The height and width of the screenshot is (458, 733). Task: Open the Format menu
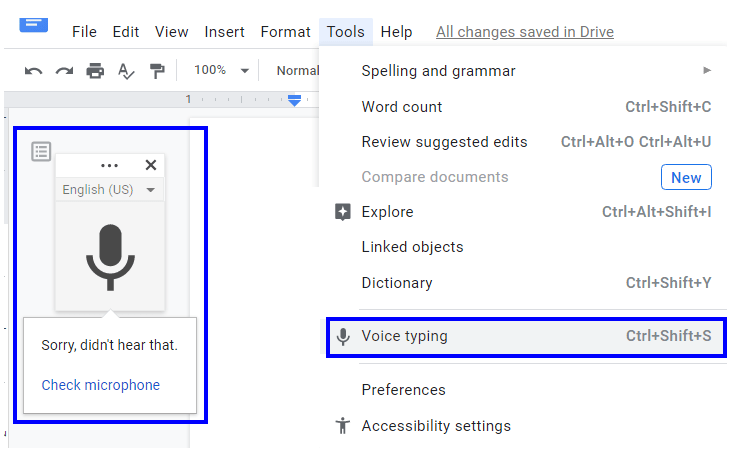click(x=285, y=32)
